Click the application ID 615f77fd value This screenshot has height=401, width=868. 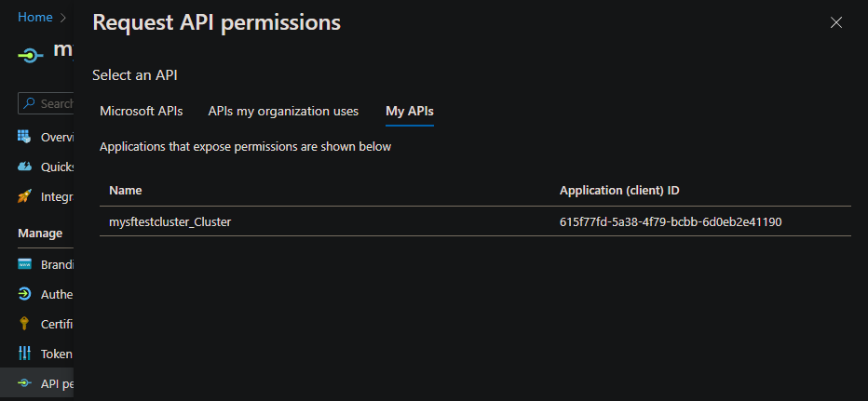click(670, 221)
